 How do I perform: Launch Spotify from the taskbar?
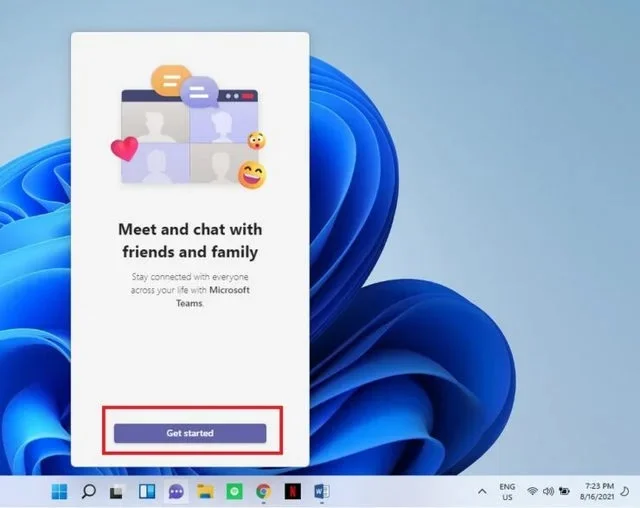234,491
